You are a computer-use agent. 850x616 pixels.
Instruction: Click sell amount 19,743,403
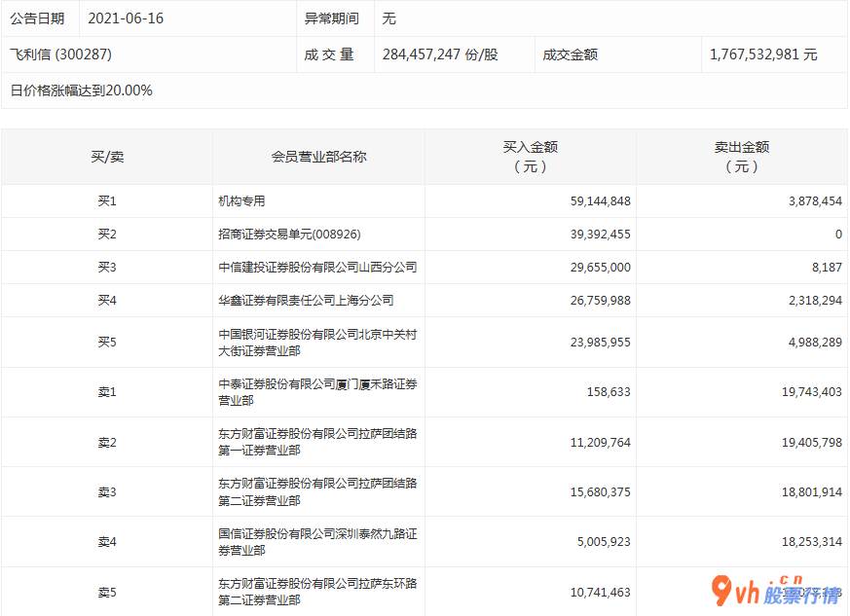click(811, 392)
